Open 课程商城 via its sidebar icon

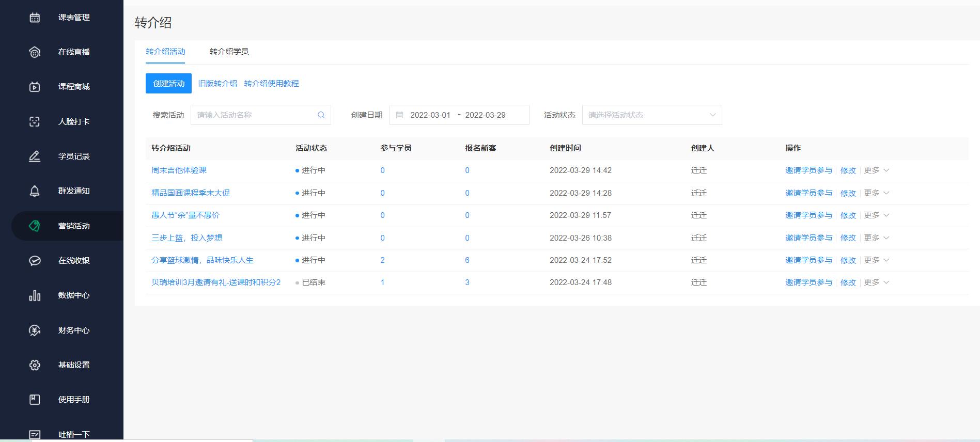(35, 87)
